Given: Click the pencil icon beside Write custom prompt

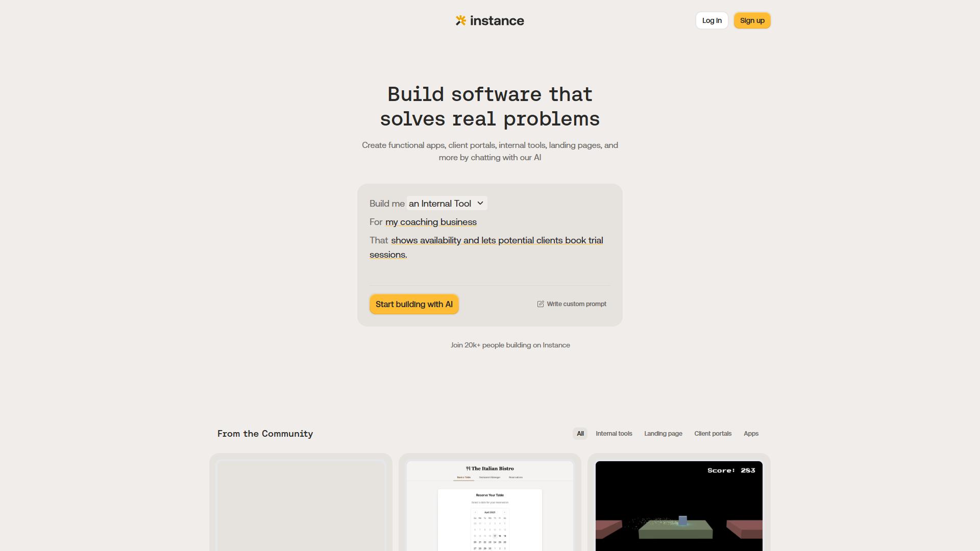Looking at the screenshot, I should [541, 304].
